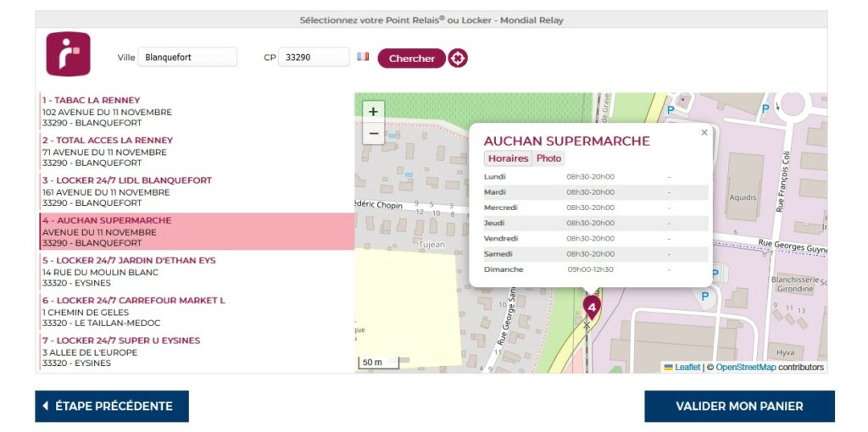Click the 33320 - LE TAILLAN-MEDOC text
Screen dimensions: 868x432
coord(102,323)
